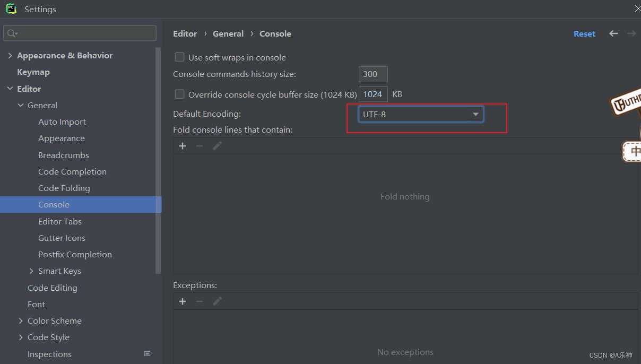Collapse the General subtree

point(21,106)
